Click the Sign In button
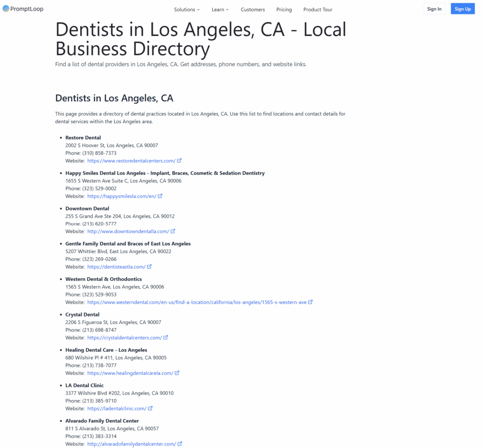Viewport: 483px width, 448px height. click(x=434, y=9)
